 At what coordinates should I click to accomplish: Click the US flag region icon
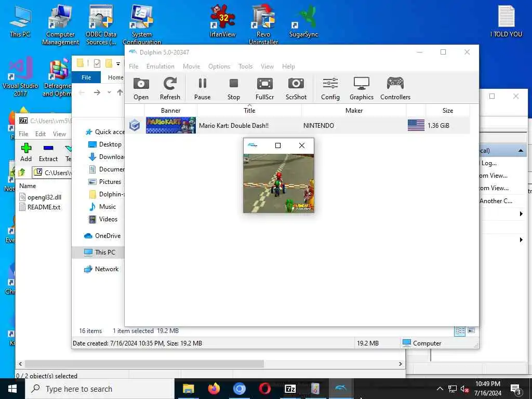click(x=416, y=125)
